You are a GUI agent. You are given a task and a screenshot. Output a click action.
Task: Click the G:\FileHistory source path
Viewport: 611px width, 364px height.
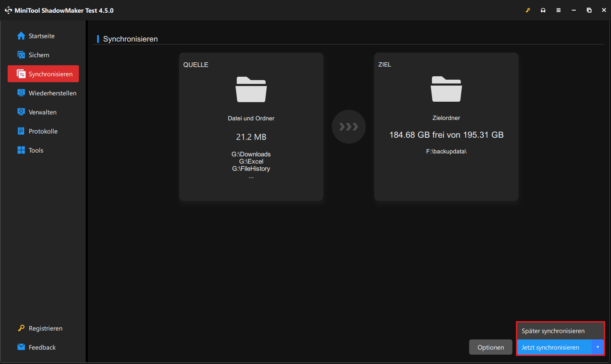tap(251, 169)
